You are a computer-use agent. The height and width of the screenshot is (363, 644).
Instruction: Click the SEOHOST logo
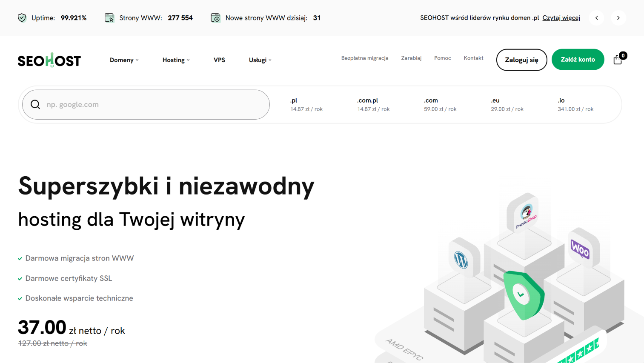49,60
